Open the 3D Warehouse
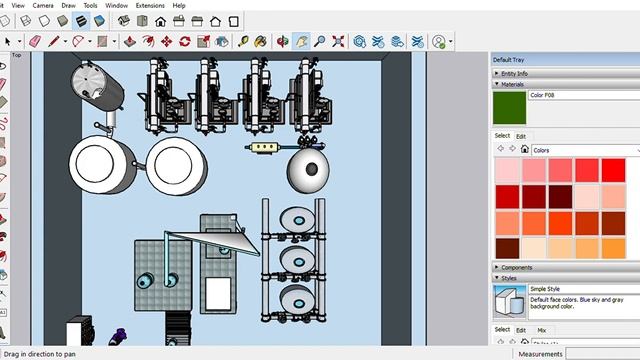 (360, 41)
